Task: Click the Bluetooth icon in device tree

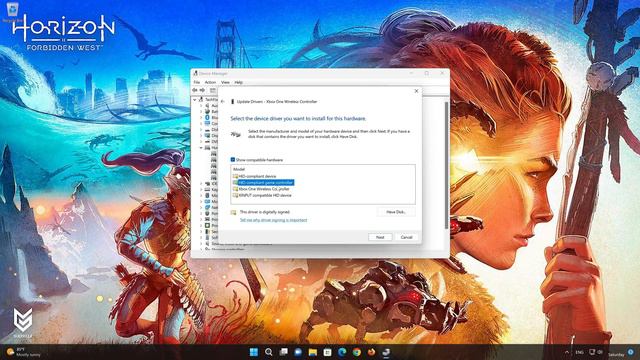Action: click(207, 118)
